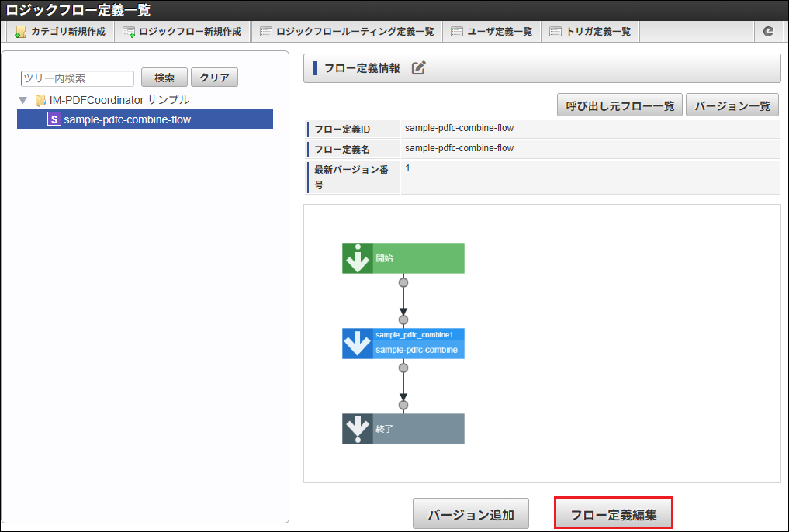Click the sample-pdfc-combine node label
Screen dimensions: 789x532
(417, 350)
